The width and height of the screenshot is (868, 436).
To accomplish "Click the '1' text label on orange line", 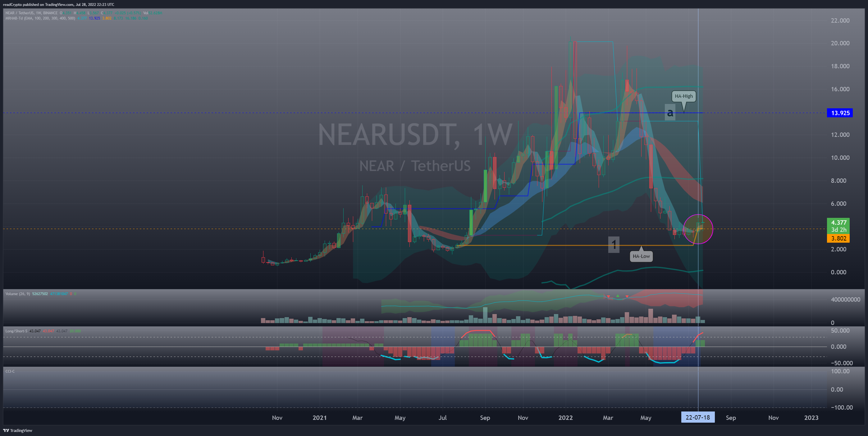I will 614,245.
